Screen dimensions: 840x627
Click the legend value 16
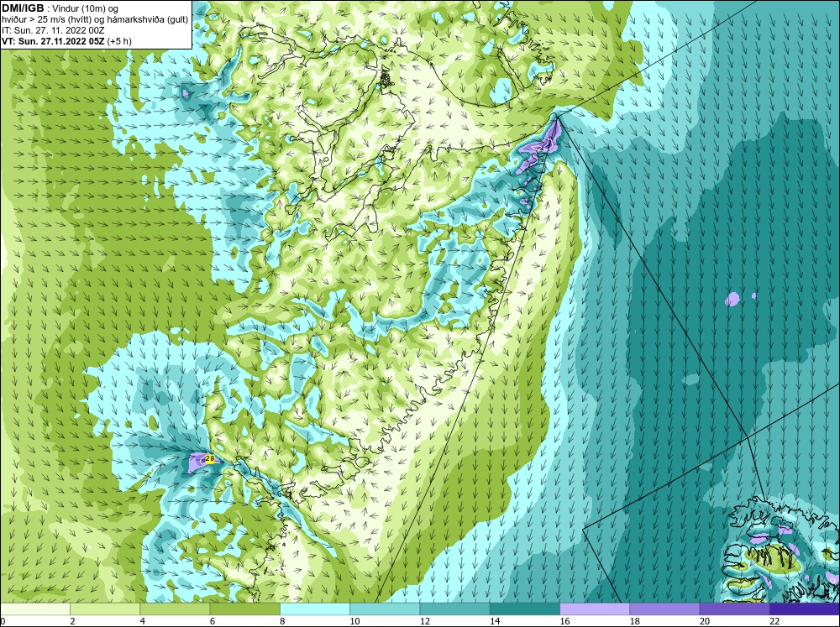click(565, 621)
